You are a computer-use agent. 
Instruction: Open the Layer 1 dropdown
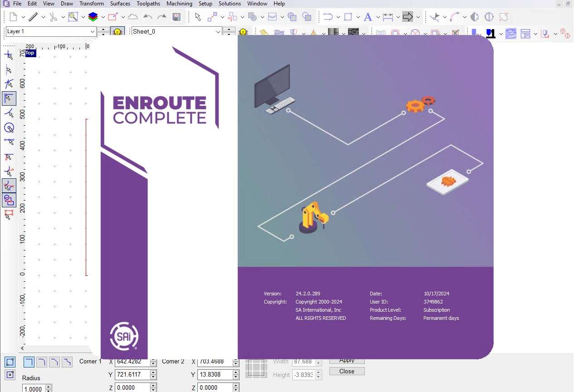(93, 32)
